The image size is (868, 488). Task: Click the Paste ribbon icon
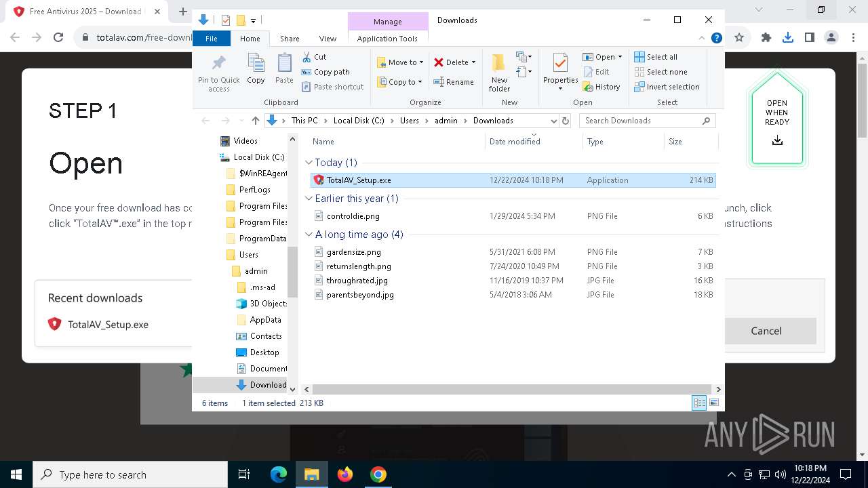click(x=284, y=68)
